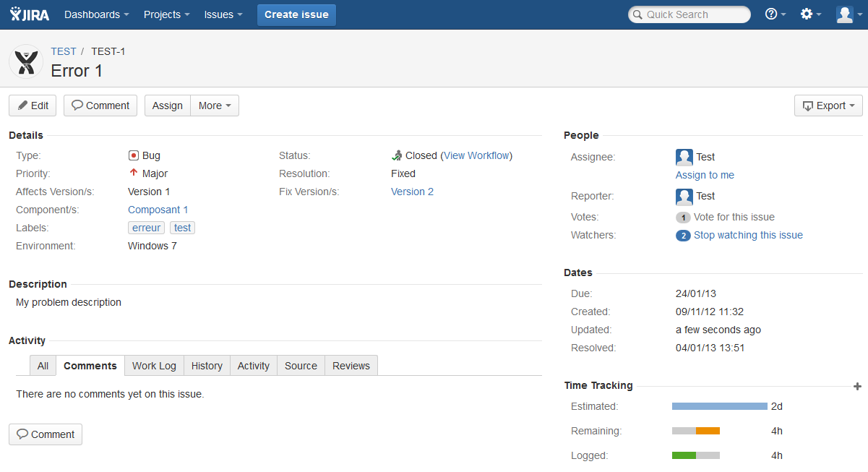Click the Major priority arrow icon
The height and width of the screenshot is (472, 868).
coord(134,173)
